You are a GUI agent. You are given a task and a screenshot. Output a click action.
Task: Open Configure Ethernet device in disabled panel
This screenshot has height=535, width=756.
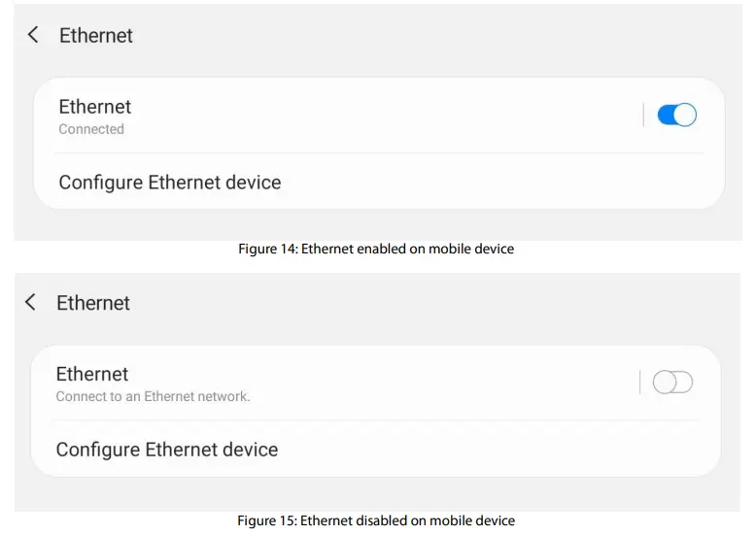[167, 450]
